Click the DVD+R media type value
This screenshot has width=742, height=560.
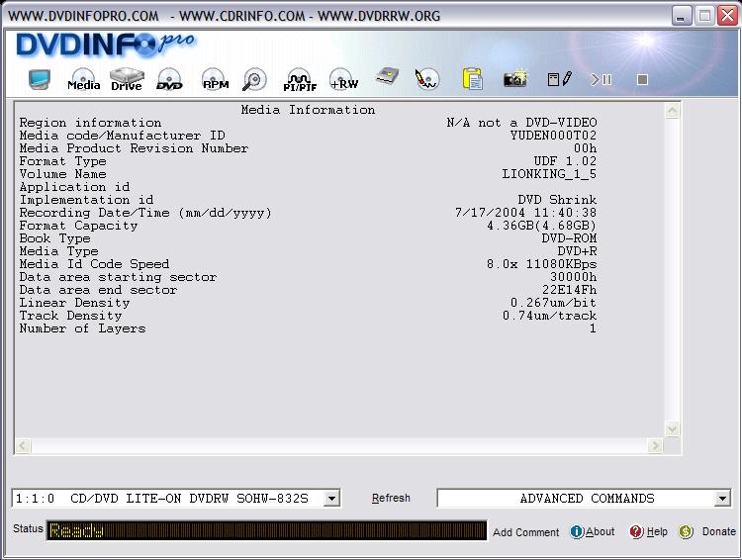pos(577,251)
